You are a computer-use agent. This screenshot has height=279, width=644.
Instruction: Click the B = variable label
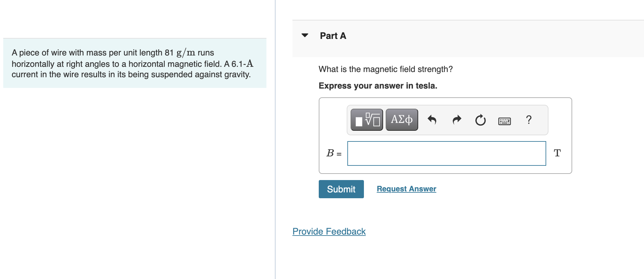pos(334,153)
